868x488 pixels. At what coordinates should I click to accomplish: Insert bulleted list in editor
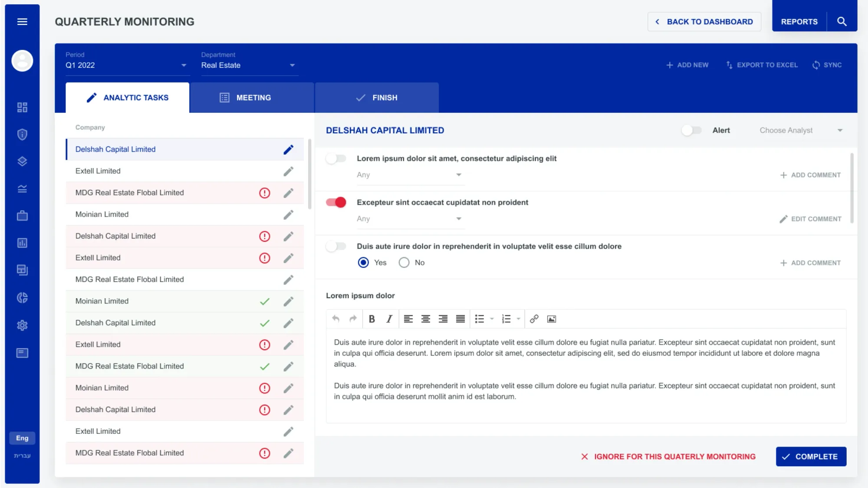[x=480, y=319]
